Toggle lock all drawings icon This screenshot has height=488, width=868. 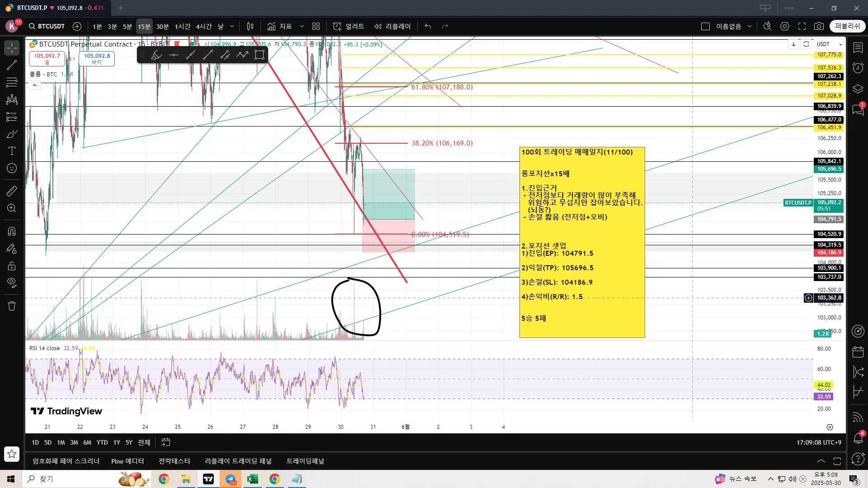click(x=12, y=266)
